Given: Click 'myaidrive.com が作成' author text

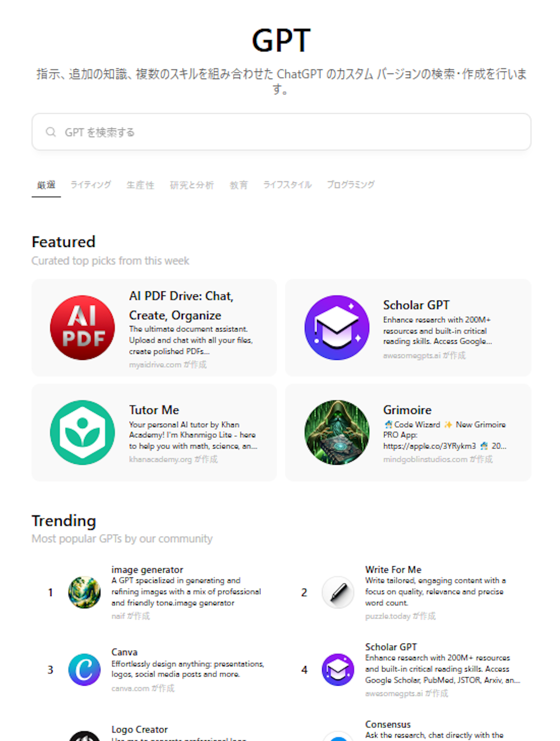Looking at the screenshot, I should (x=167, y=365).
